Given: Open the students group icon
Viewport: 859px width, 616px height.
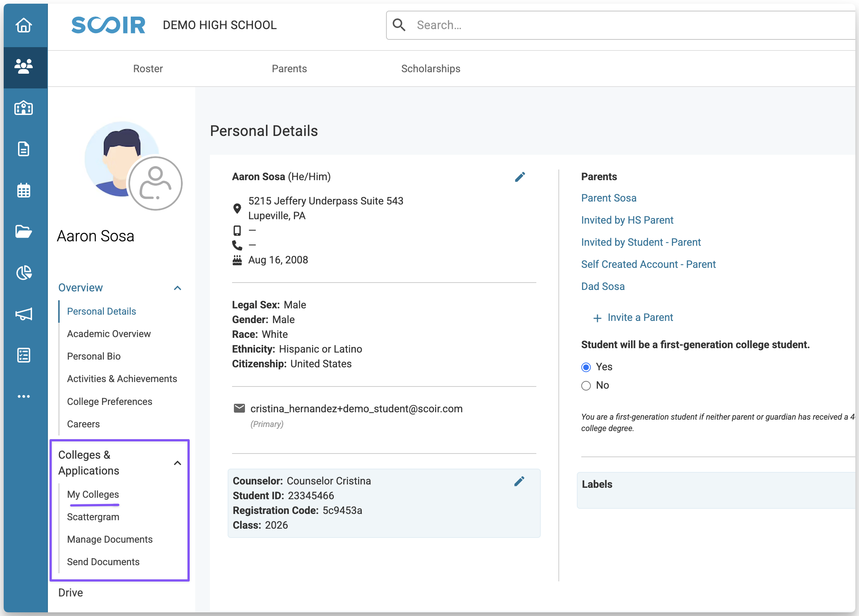Looking at the screenshot, I should coord(24,67).
